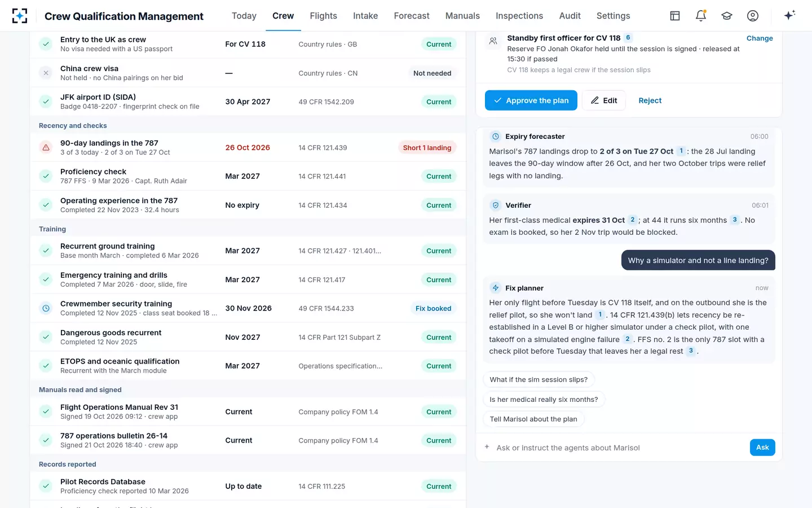Open the notifications bell
This screenshot has width=812, height=508.
[x=701, y=16]
